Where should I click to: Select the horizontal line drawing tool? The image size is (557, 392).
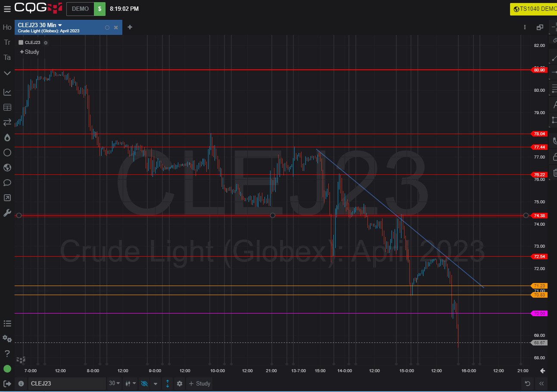(554, 72)
